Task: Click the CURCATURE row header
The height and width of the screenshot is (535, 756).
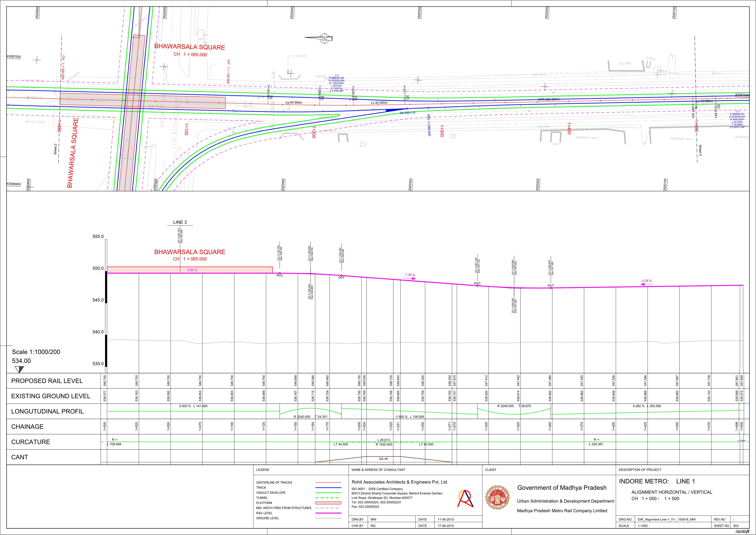Action: [31, 442]
